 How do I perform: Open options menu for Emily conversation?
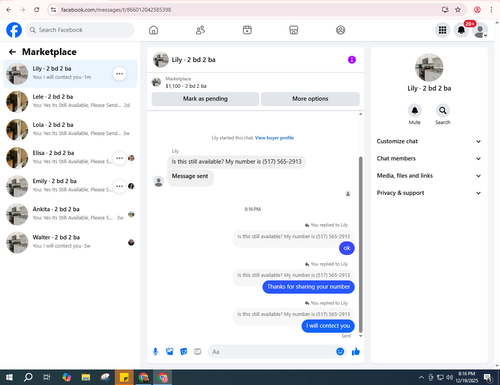point(119,186)
